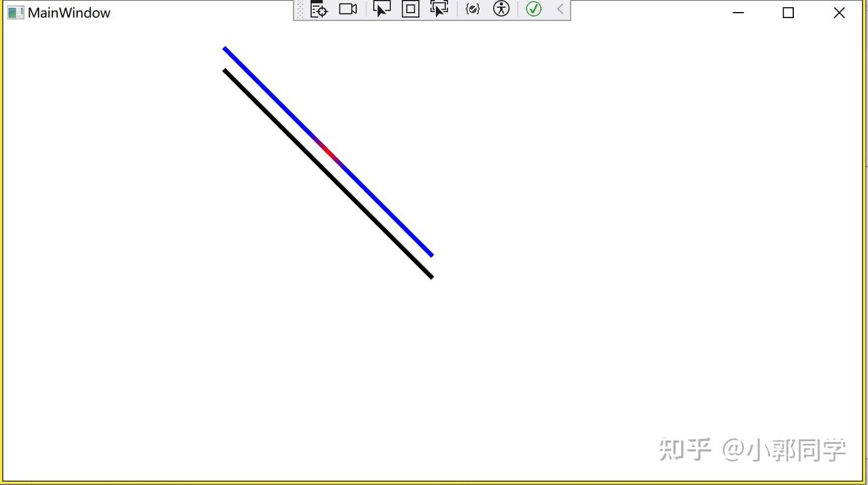
Task: Activate the dashed region-selection cursor tool
Action: coord(438,9)
